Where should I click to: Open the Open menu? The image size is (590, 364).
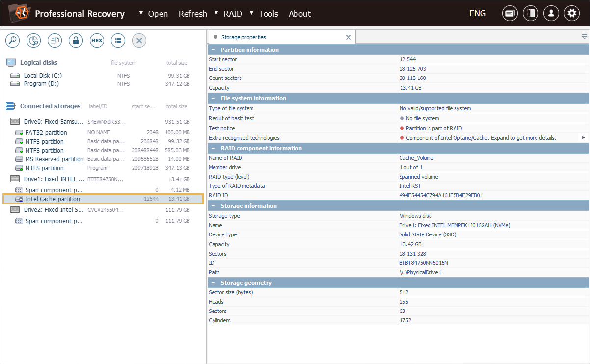click(158, 14)
